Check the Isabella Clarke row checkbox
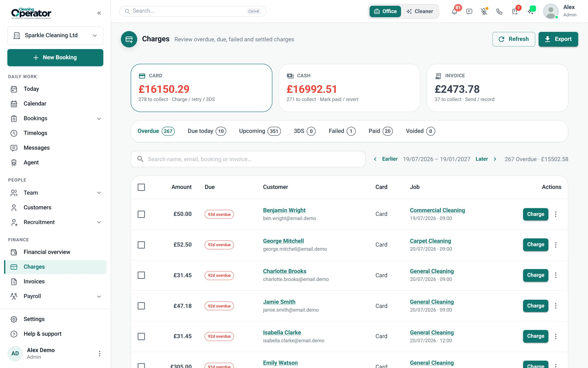 click(x=141, y=337)
